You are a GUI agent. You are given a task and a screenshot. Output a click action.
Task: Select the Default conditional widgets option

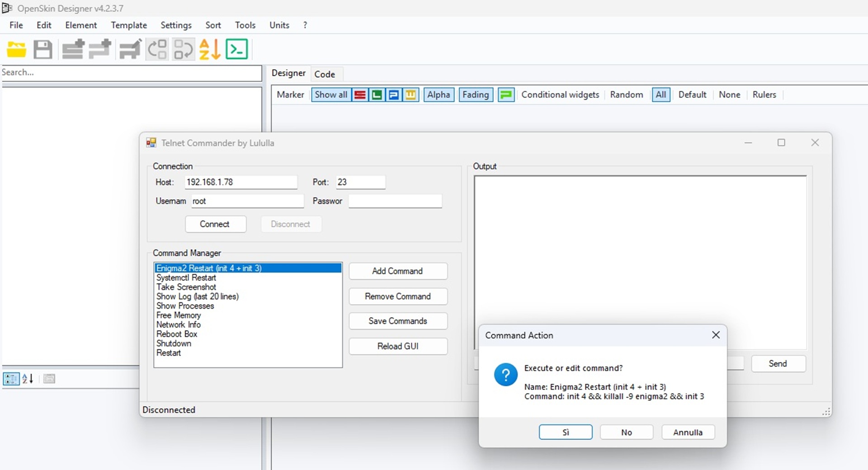[x=692, y=95]
